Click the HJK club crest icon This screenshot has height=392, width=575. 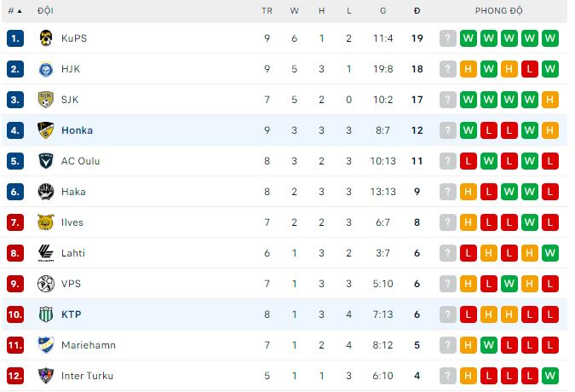point(46,69)
